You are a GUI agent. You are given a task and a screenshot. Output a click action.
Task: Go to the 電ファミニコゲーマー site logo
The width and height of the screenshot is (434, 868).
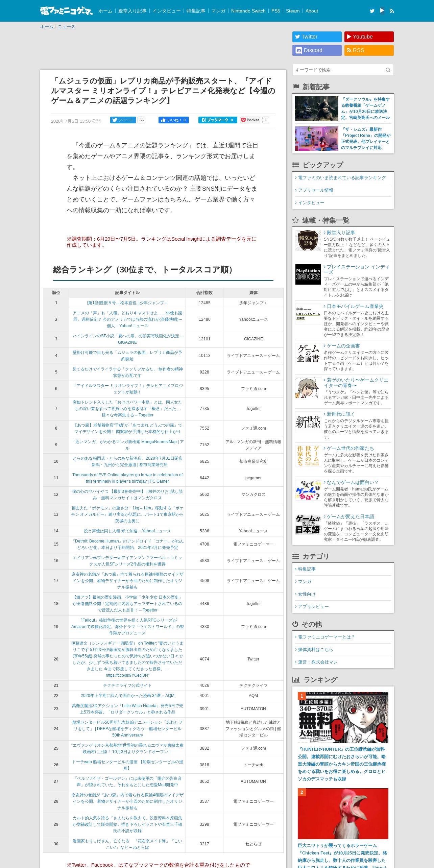click(66, 11)
